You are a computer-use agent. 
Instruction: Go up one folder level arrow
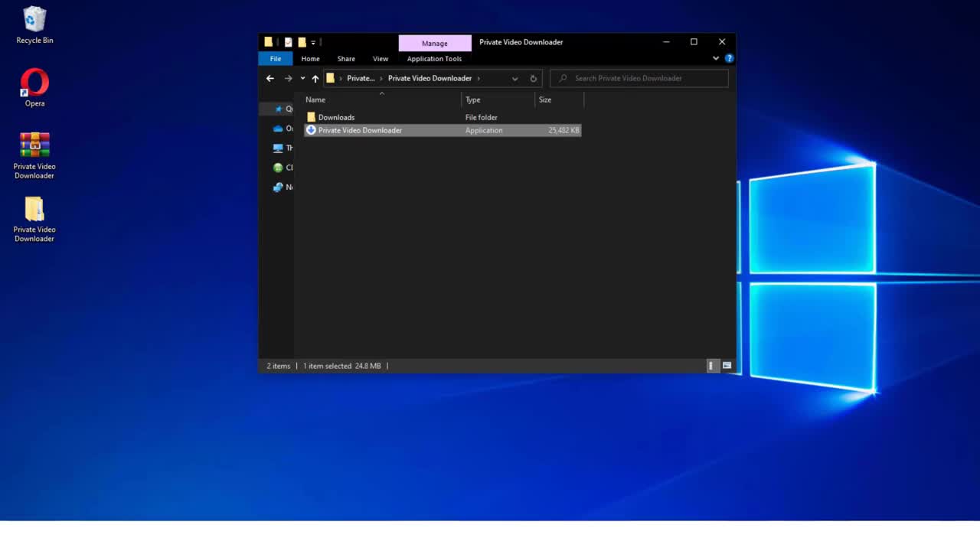pos(315,78)
